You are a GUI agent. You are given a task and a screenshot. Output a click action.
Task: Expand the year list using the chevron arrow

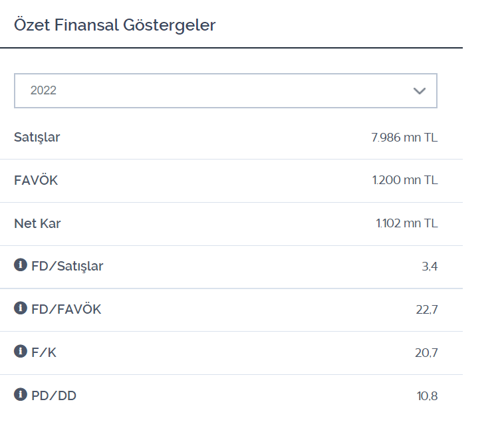pos(420,91)
